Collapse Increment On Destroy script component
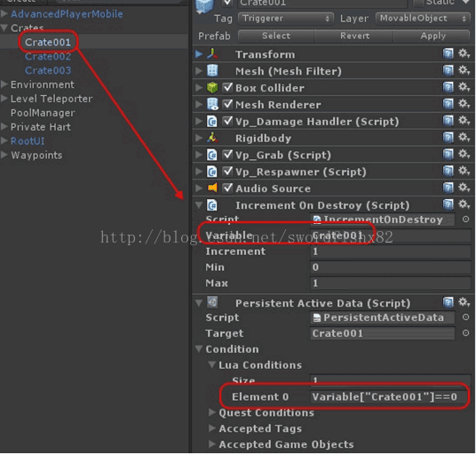476x455 pixels. [199, 204]
